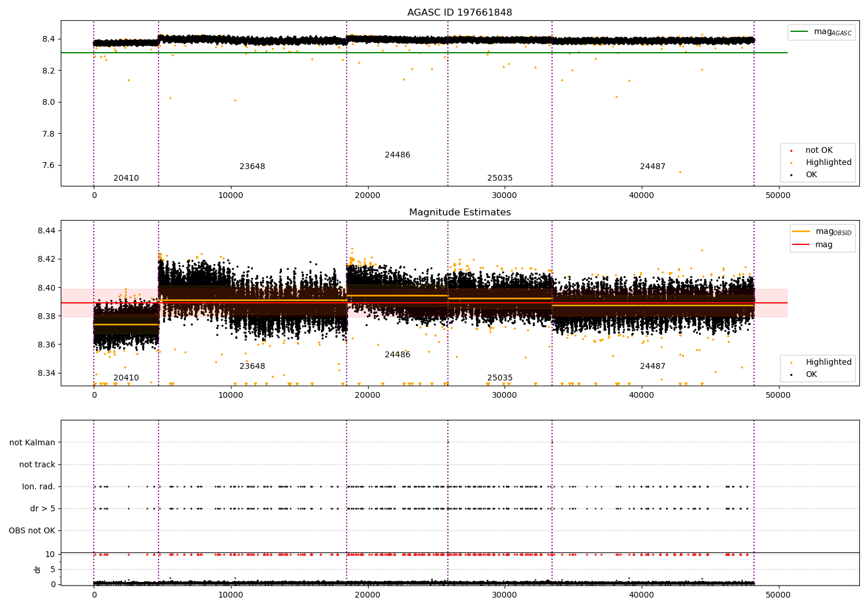Viewport: 868px width, 608px height.
Task: Click the 'mag OBSID' legend label
Action: (833, 232)
